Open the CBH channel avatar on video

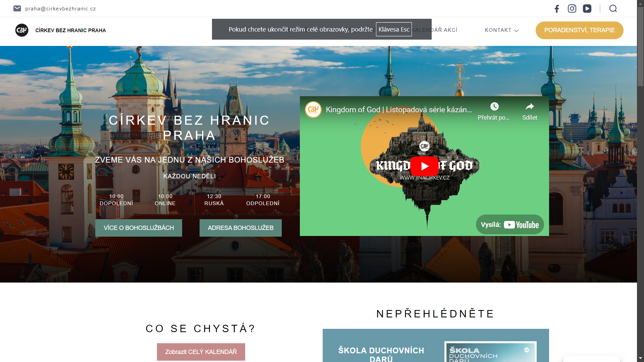313,110
